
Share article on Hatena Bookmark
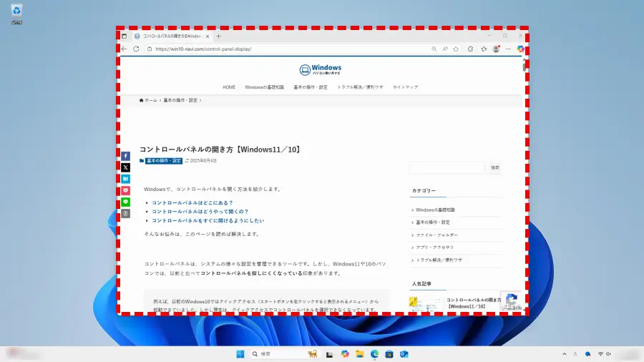[x=126, y=179]
